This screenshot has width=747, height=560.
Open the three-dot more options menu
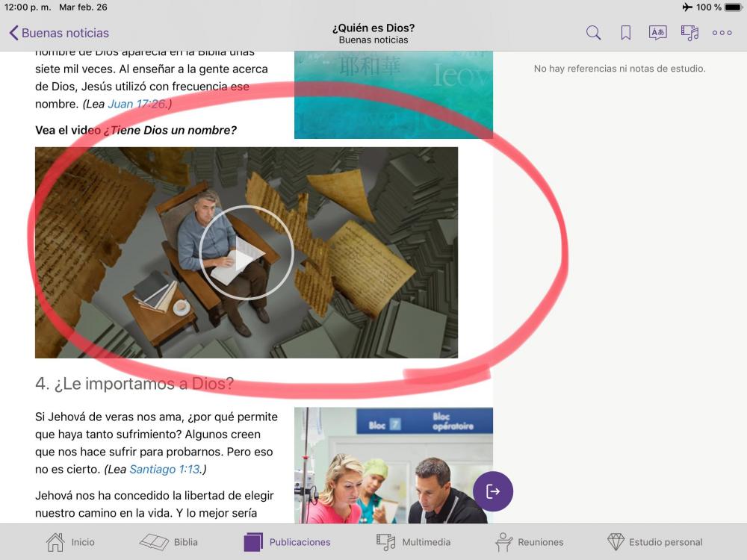(x=722, y=33)
